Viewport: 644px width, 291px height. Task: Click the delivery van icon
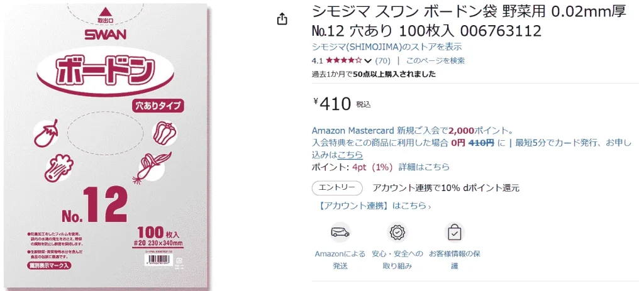point(340,233)
